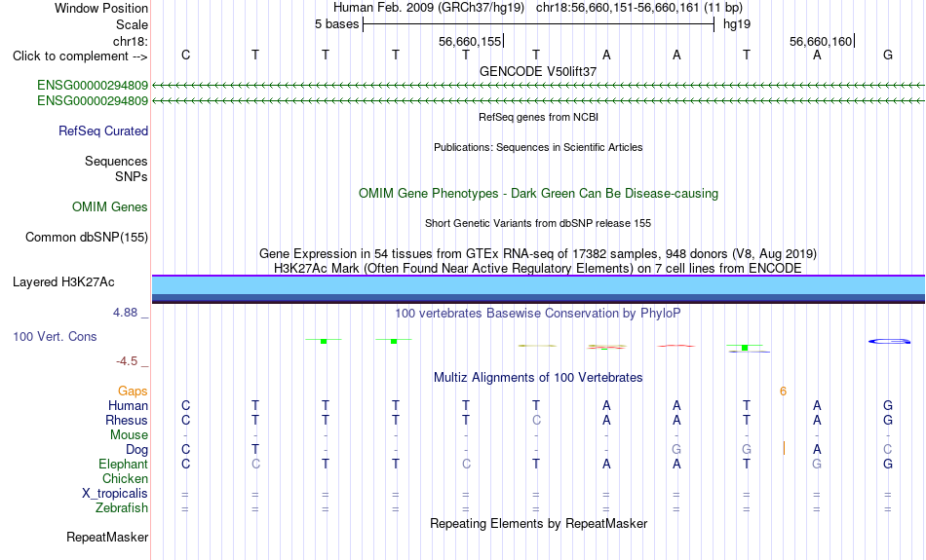Click 'Publications: Sequences in Scientific Articles' title
This screenshot has height=560, width=926.
[x=538, y=147]
